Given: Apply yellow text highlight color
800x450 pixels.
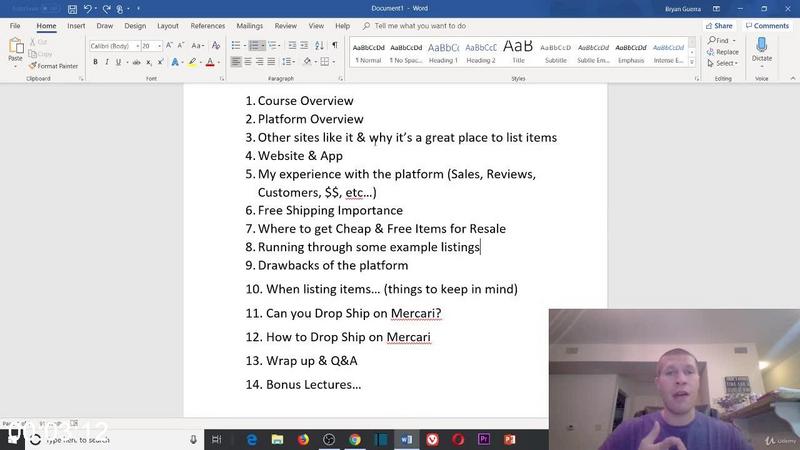Looking at the screenshot, I should pyautogui.click(x=192, y=62).
